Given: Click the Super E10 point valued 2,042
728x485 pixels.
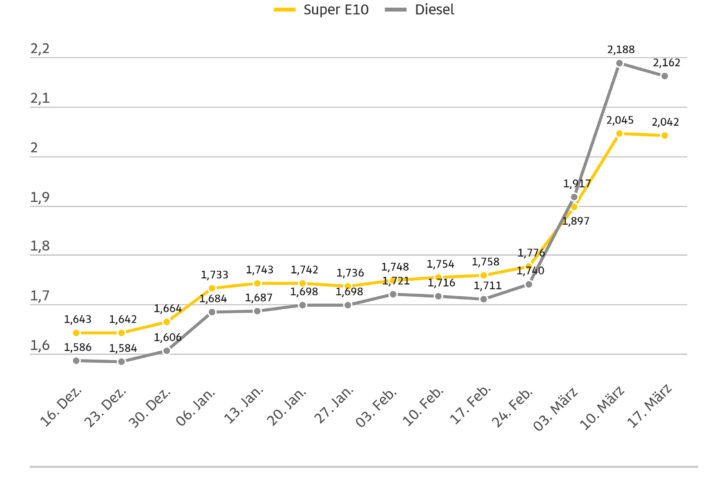Looking at the screenshot, I should tap(664, 135).
